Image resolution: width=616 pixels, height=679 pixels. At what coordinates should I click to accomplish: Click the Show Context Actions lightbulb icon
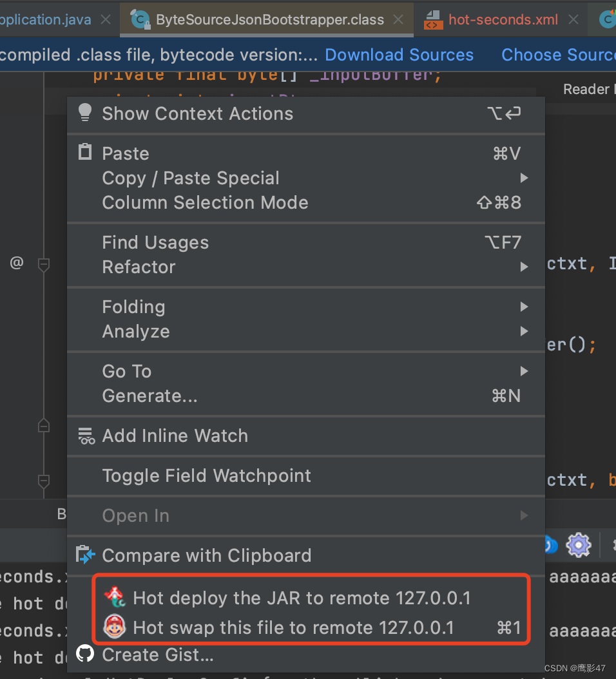(84, 113)
